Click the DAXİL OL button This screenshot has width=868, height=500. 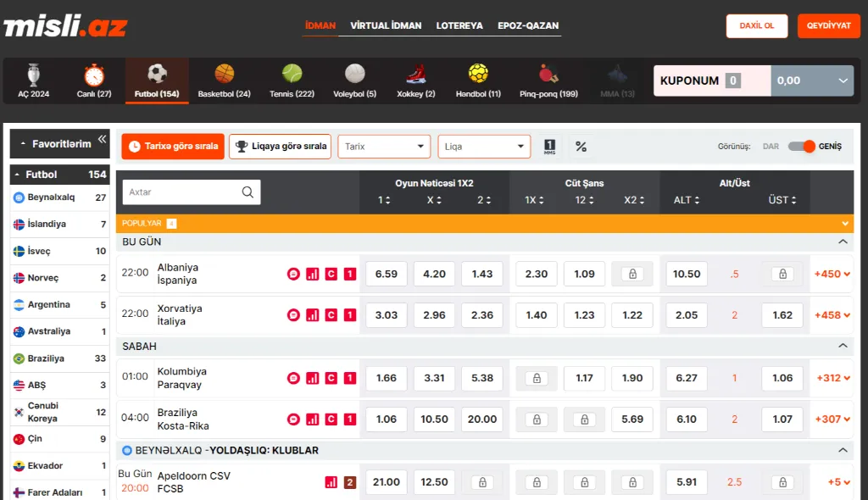[x=757, y=26]
